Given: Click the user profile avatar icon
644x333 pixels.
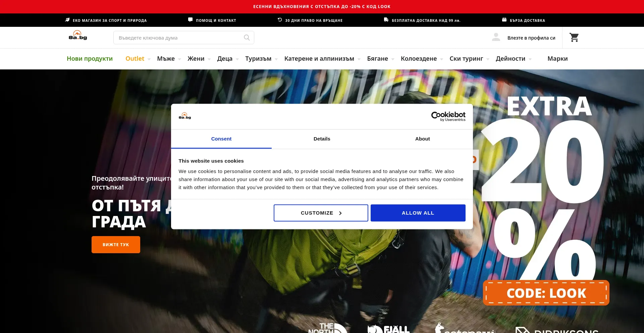Looking at the screenshot, I should tap(496, 37).
